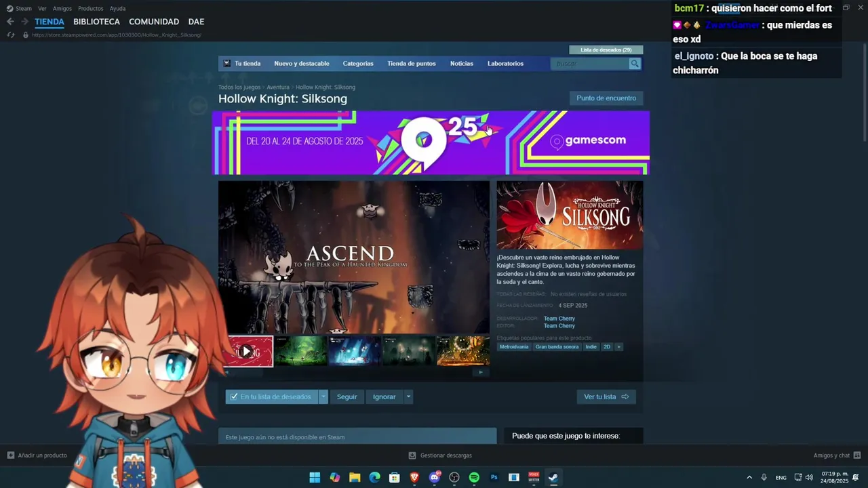Click the Indie tag

tap(591, 347)
